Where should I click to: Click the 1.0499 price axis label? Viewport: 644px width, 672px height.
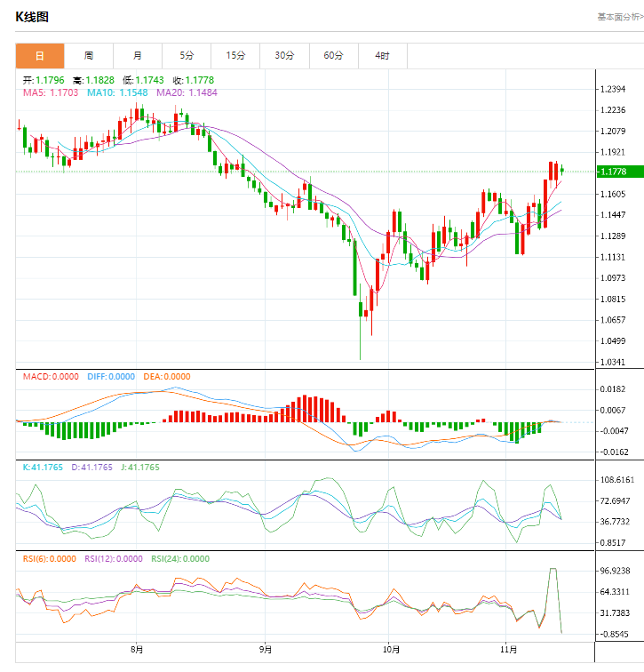613,341
